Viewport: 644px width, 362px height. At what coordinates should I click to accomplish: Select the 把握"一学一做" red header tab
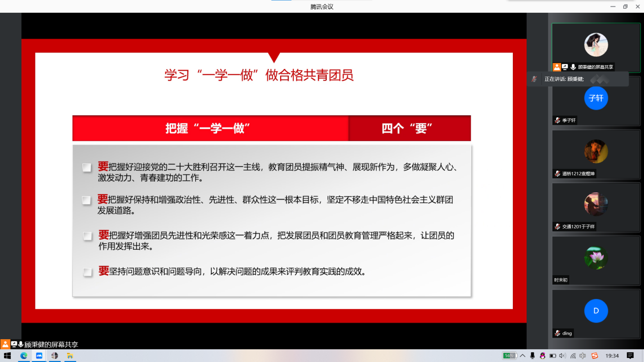coord(210,128)
